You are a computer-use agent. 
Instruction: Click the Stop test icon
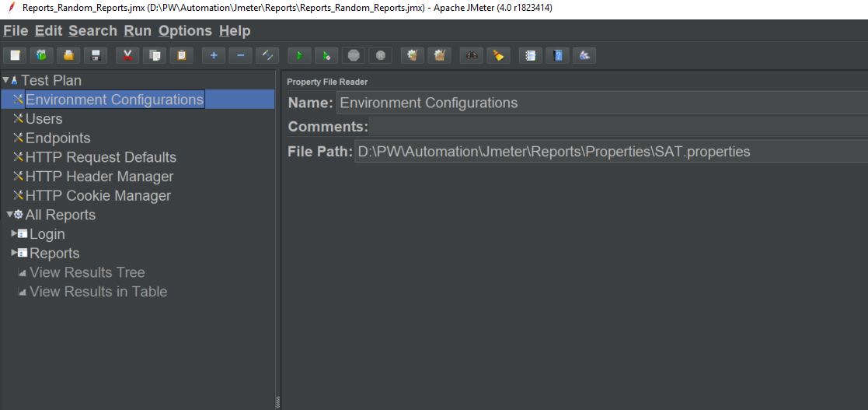click(x=353, y=55)
